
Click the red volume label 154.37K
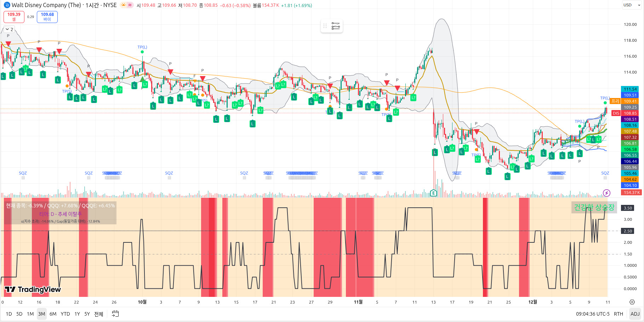tap(632, 192)
